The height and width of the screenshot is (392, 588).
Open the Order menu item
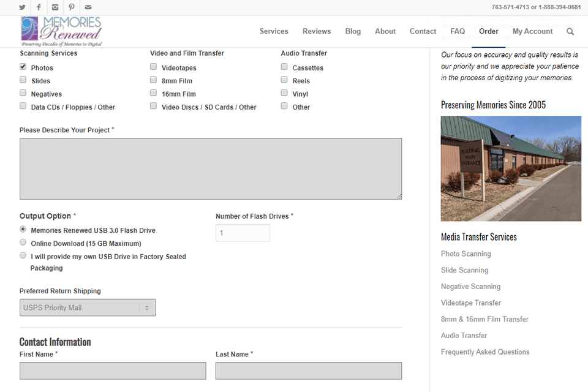(489, 31)
